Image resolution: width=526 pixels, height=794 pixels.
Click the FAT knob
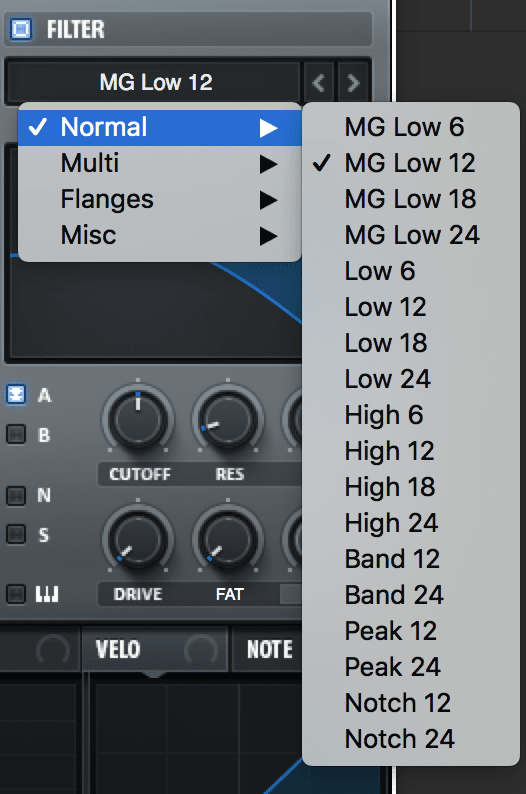(x=228, y=539)
